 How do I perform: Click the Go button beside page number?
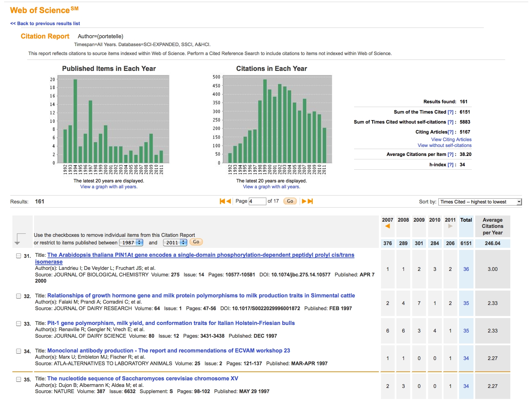[290, 201]
